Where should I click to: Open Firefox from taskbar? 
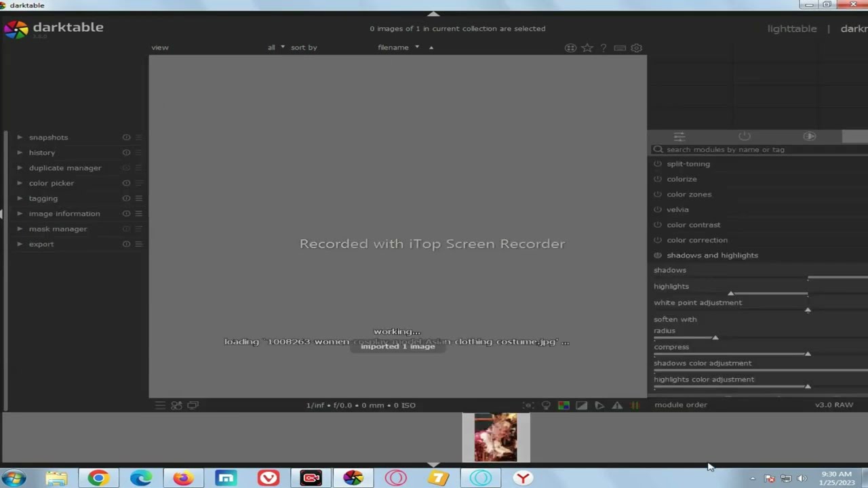[x=183, y=479]
